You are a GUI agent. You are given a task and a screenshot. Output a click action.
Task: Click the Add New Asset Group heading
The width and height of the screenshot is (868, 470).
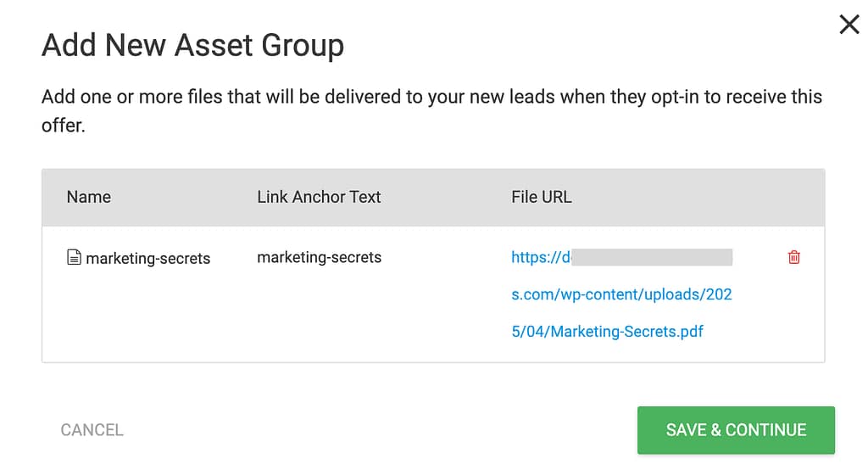[192, 45]
